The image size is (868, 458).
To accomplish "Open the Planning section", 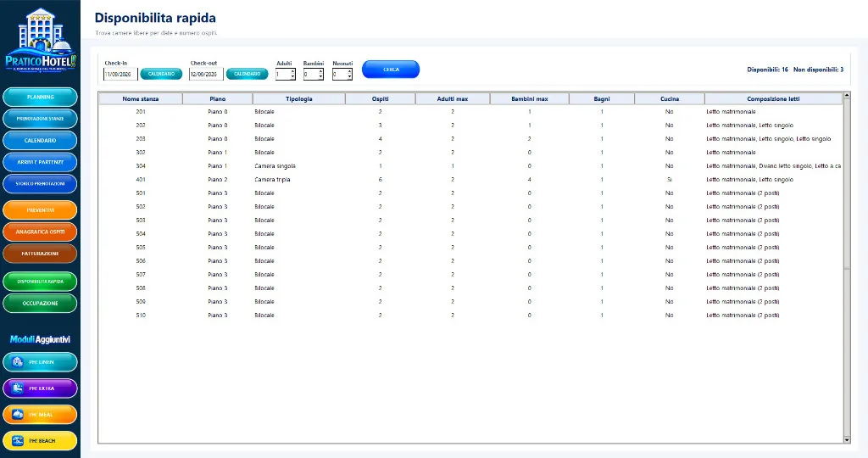I will (40, 97).
